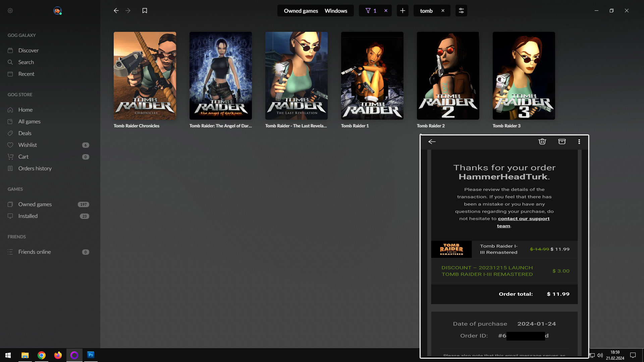Click the Tomb Raider 2 title text
Screen dimensions: 644x362
coord(431,126)
